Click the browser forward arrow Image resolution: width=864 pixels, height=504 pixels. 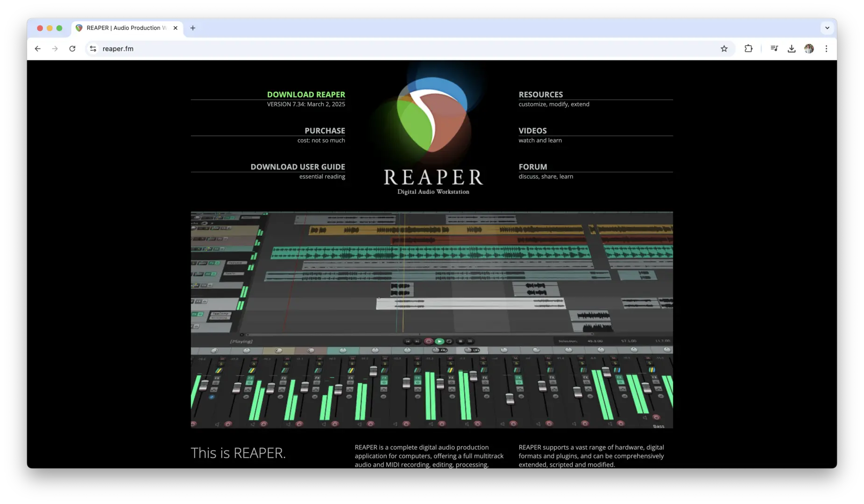tap(55, 49)
